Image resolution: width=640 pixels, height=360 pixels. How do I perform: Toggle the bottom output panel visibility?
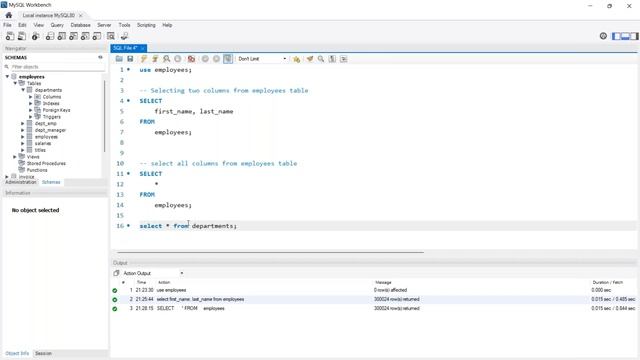(625, 36)
